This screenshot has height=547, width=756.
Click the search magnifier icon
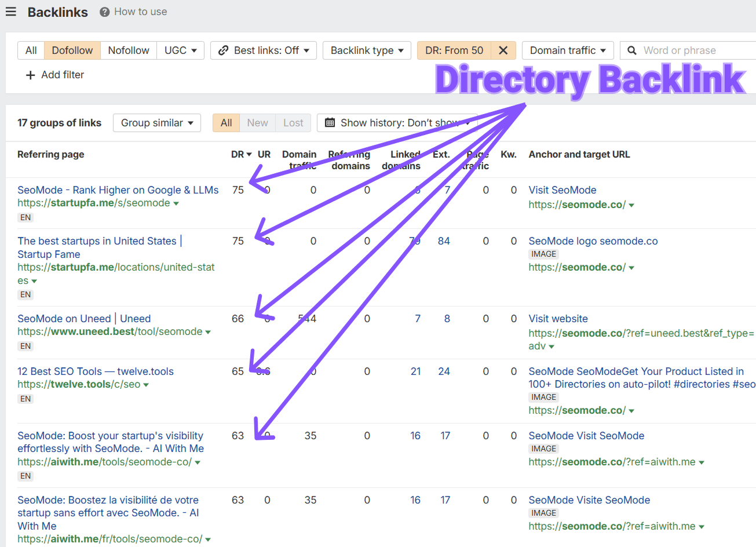632,50
